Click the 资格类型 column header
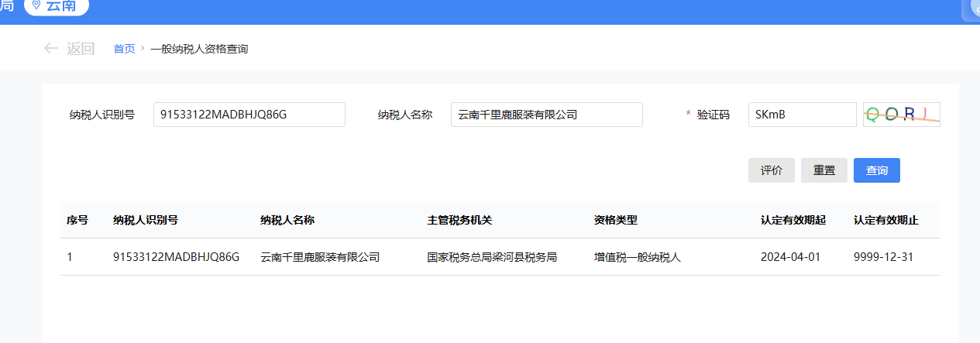Image resolution: width=980 pixels, height=343 pixels. click(615, 220)
